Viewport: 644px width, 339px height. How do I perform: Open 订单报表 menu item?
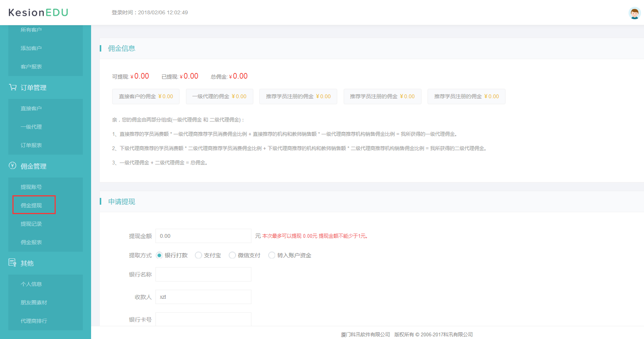pyautogui.click(x=31, y=145)
